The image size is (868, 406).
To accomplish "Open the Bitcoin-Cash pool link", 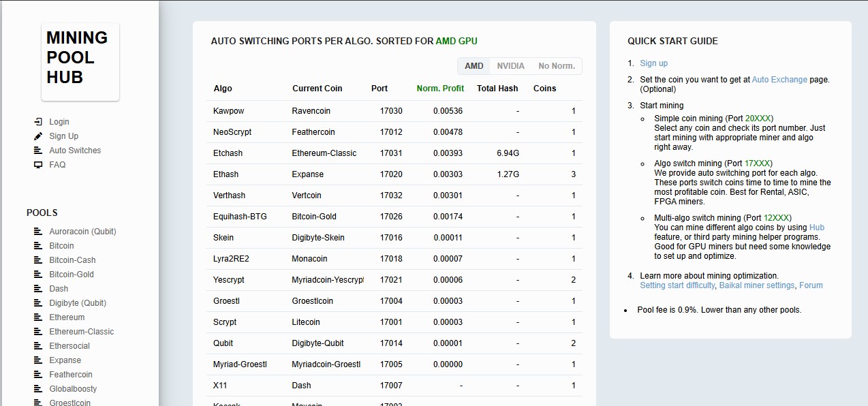I will (72, 260).
